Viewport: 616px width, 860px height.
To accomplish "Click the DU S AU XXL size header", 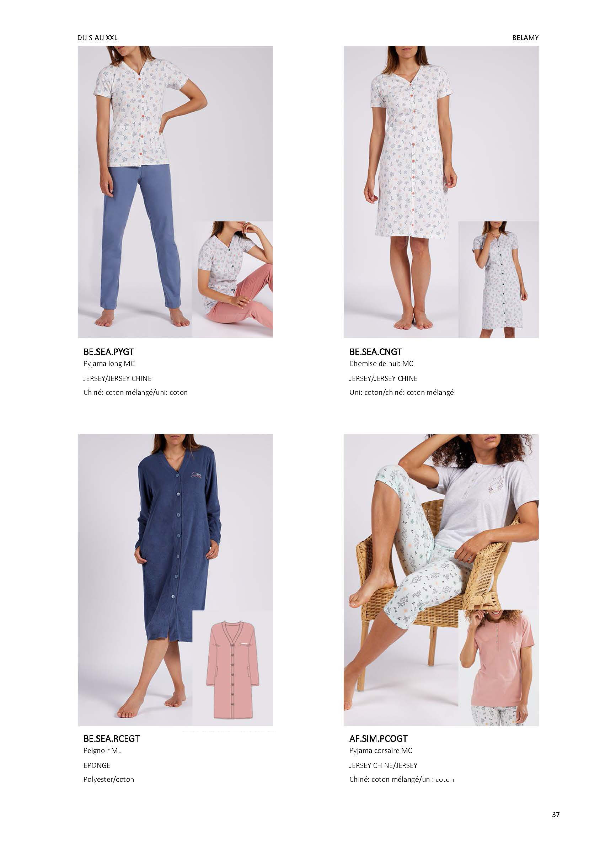I will coord(97,38).
